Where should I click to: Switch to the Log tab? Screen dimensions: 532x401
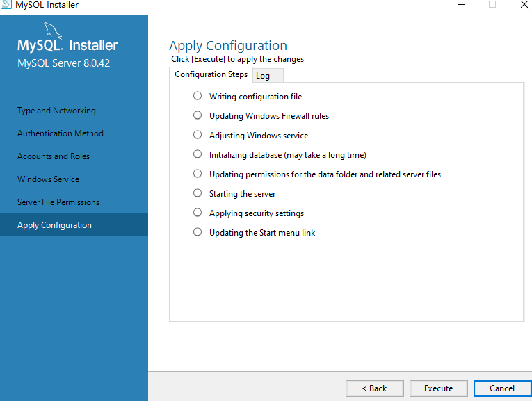click(268, 76)
